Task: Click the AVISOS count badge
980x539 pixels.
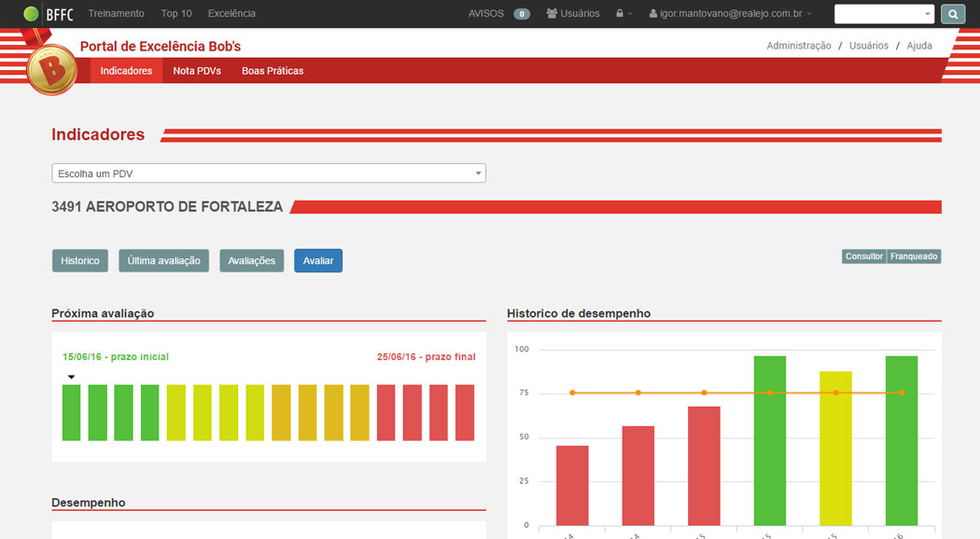Action: point(521,14)
